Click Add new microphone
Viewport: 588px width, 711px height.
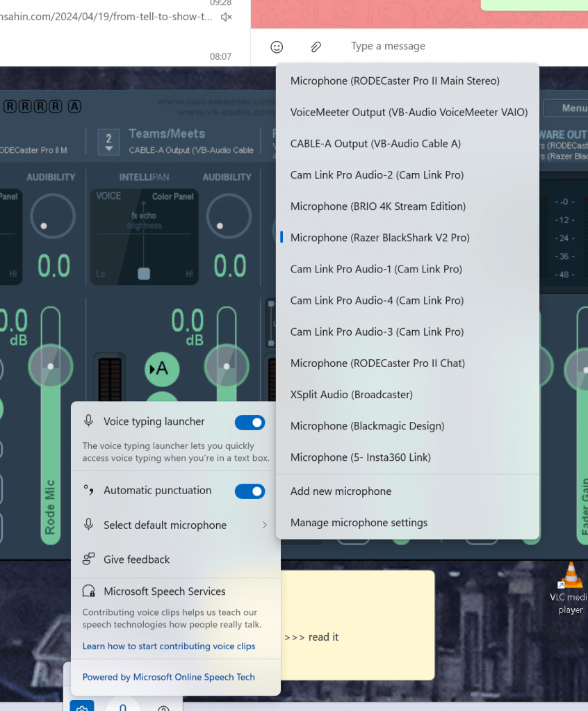pos(407,491)
